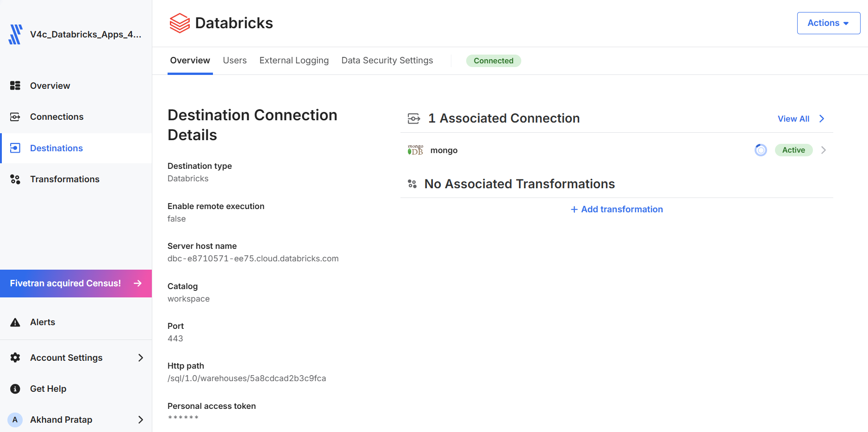Click the mongo sync progress spinner
The height and width of the screenshot is (432, 868).
(761, 150)
